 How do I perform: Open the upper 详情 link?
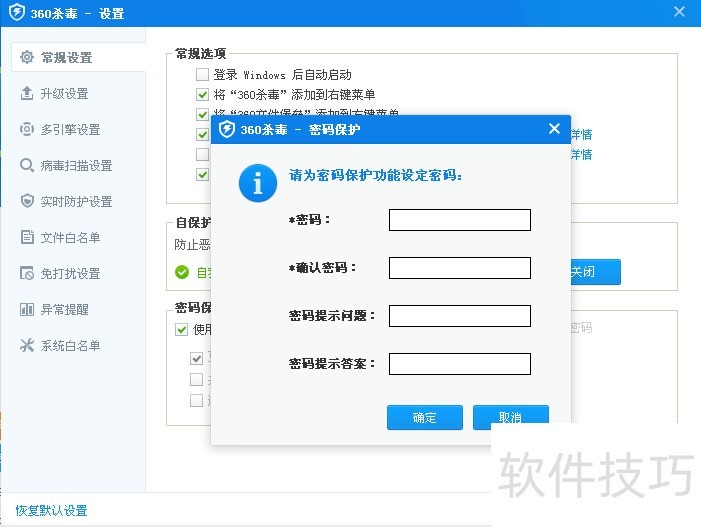coord(581,134)
